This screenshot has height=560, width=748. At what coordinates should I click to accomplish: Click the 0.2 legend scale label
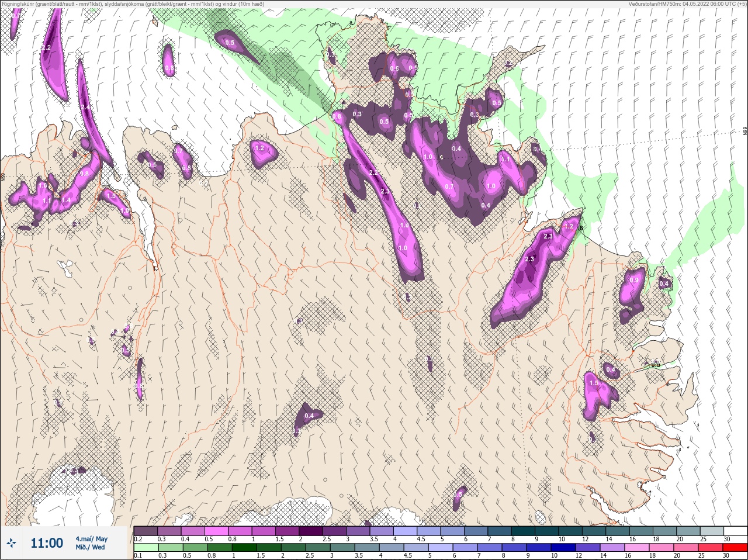(138, 539)
